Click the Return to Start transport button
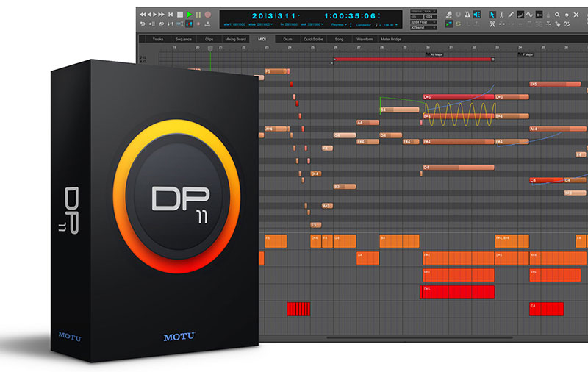Screen dimensions: 588x372 (171, 15)
